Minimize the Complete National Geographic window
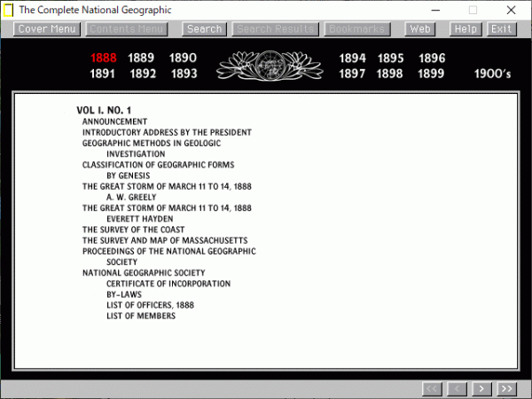The image size is (532, 399). point(435,10)
